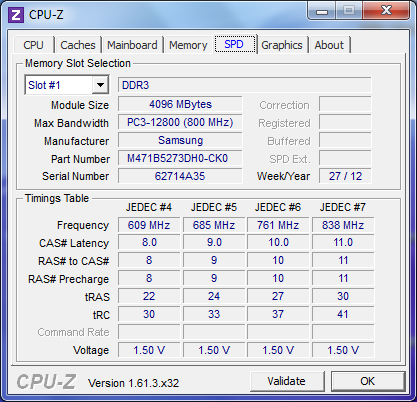Select serial number 62714A35
The height and width of the screenshot is (402, 417).
(180, 176)
